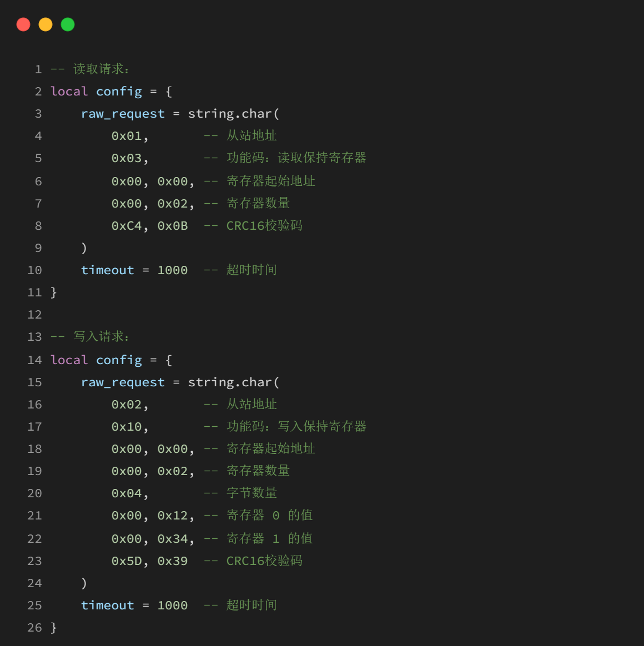Select the hex byte 0x01 on line 4

127,135
